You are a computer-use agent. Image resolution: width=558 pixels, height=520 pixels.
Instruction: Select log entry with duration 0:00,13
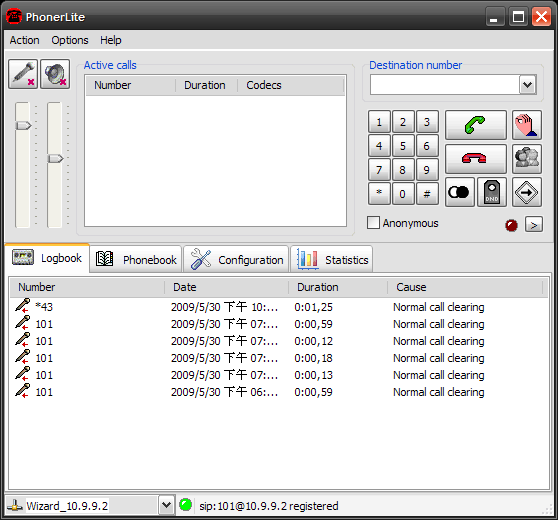[279, 375]
